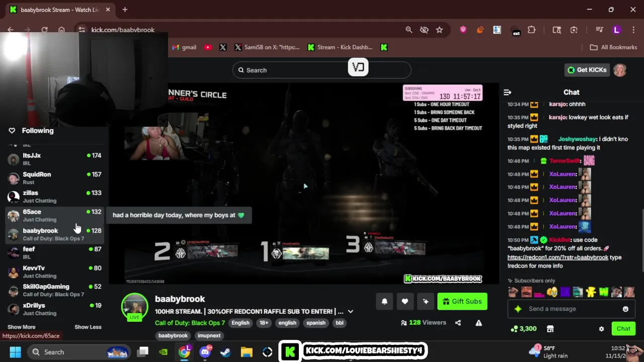Click the 128 Viewers count
This screenshot has height=362, width=644.
tap(424, 323)
